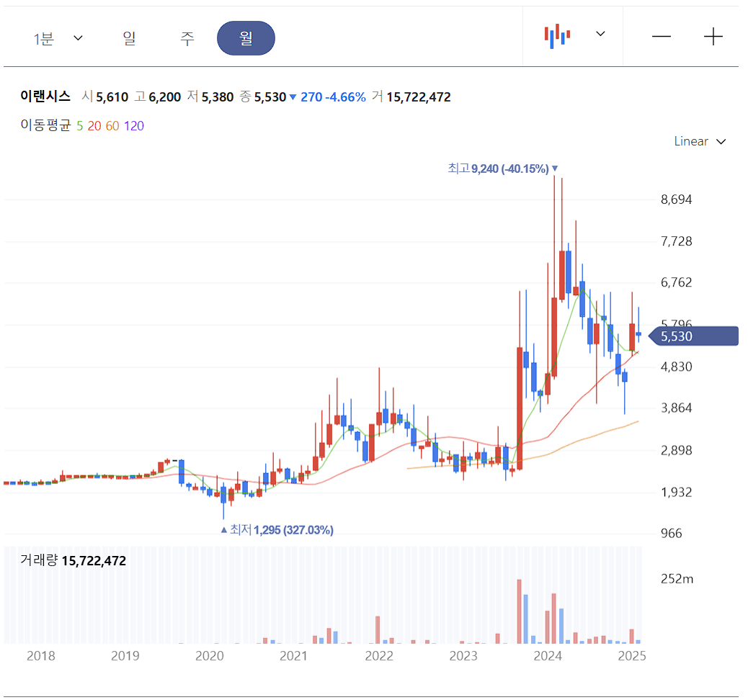
Task: Select the 최고 9,240 peak marker arrow
Action: pos(554,168)
